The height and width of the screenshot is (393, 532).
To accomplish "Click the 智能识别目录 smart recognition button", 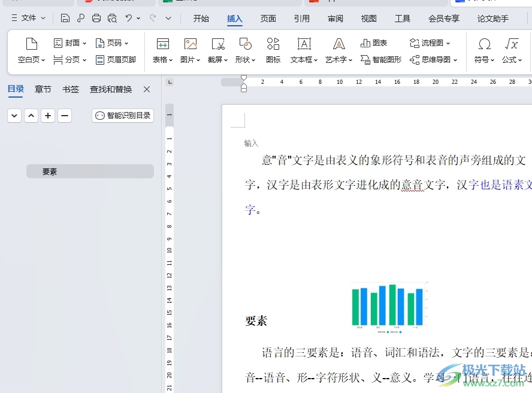I will (122, 116).
